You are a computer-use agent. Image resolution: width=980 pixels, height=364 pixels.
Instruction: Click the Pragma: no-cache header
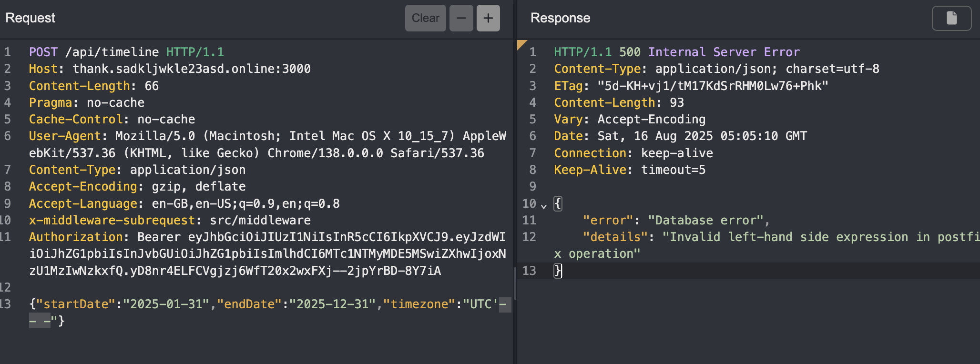87,102
